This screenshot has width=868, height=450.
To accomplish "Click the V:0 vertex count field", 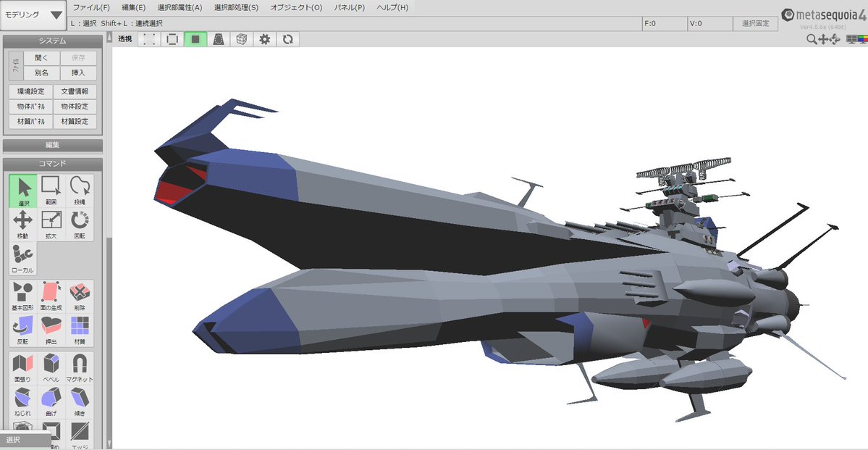I will 709,24.
